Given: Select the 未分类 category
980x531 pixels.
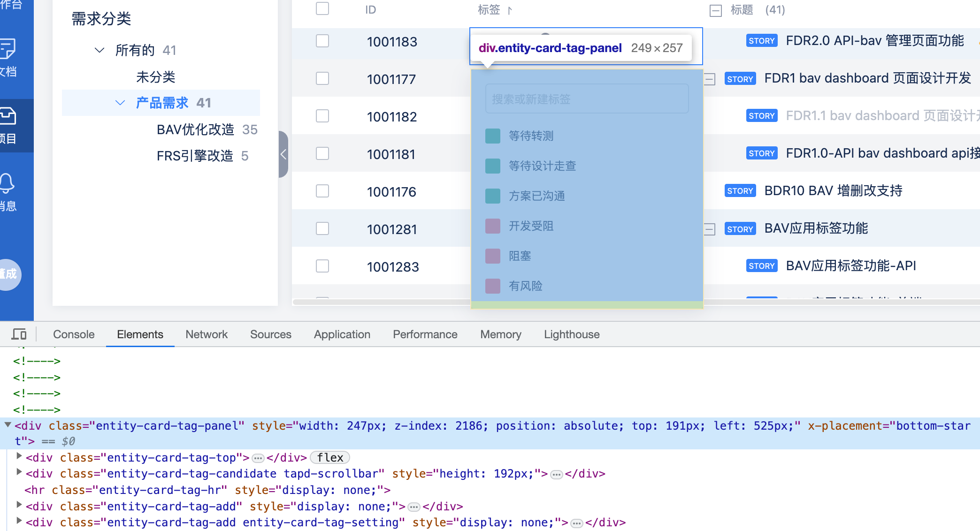Looking at the screenshot, I should point(156,77).
